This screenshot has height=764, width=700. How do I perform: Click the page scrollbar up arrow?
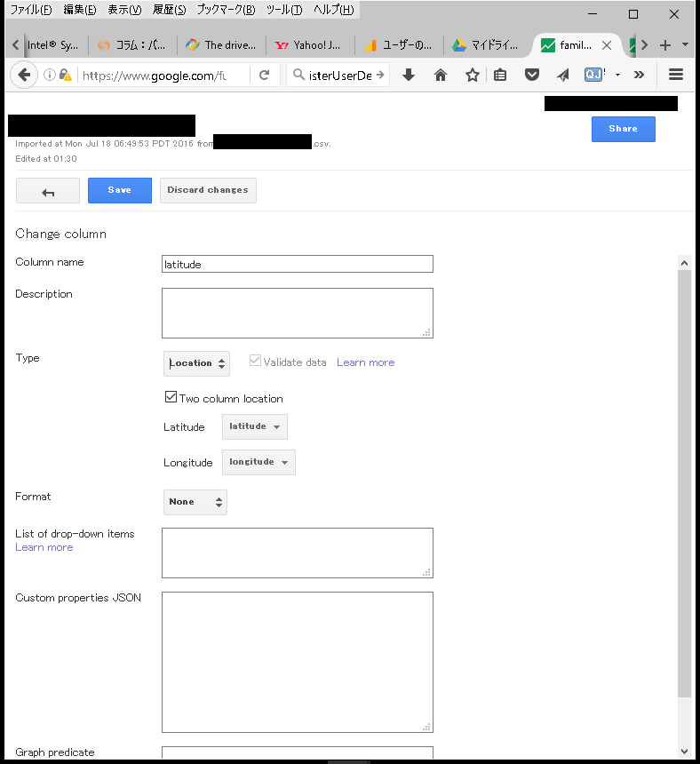(x=684, y=263)
